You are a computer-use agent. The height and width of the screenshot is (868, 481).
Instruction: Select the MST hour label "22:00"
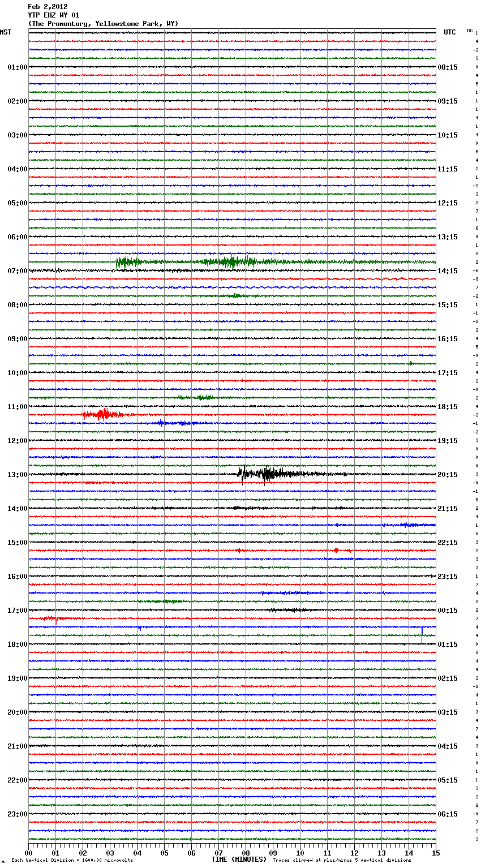point(18,780)
